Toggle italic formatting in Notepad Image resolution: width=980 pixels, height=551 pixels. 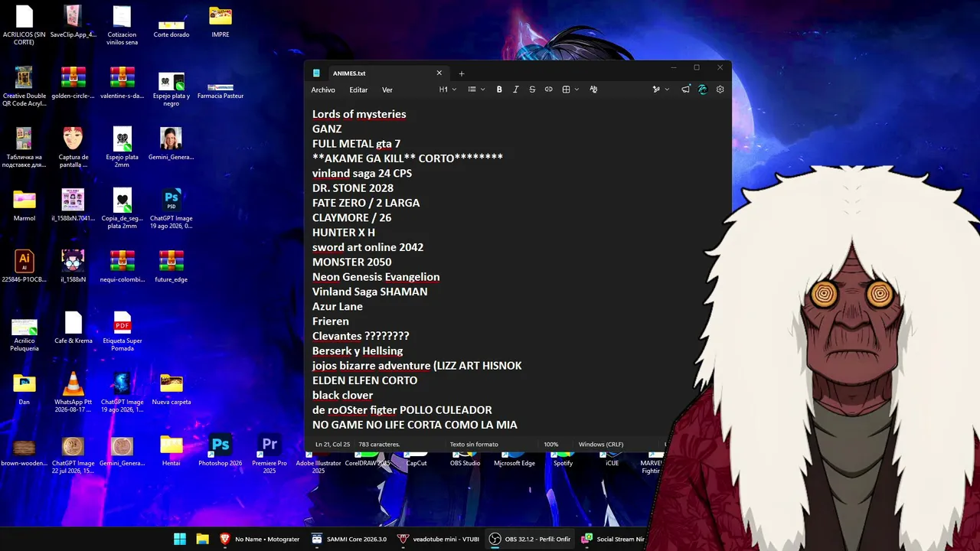pyautogui.click(x=516, y=90)
